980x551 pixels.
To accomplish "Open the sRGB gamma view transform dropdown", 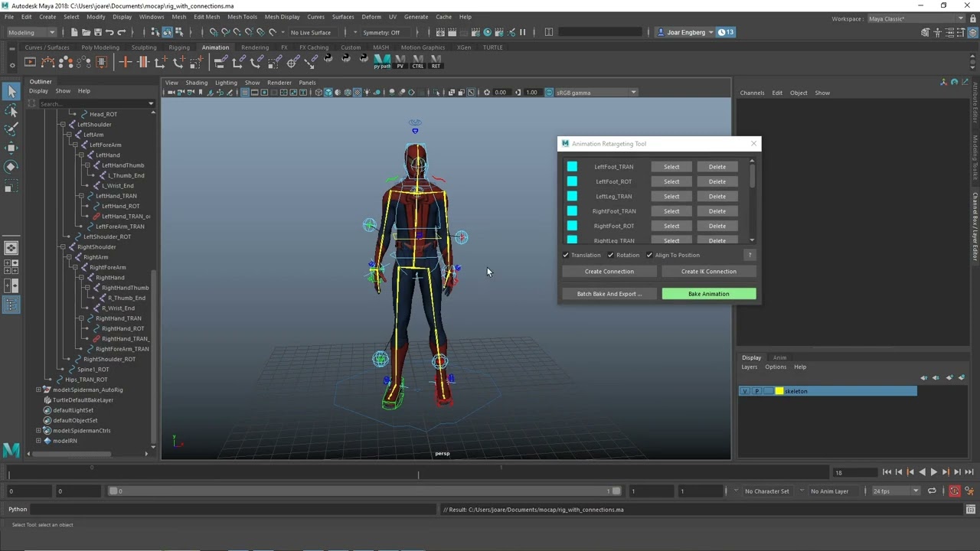I will coord(596,93).
